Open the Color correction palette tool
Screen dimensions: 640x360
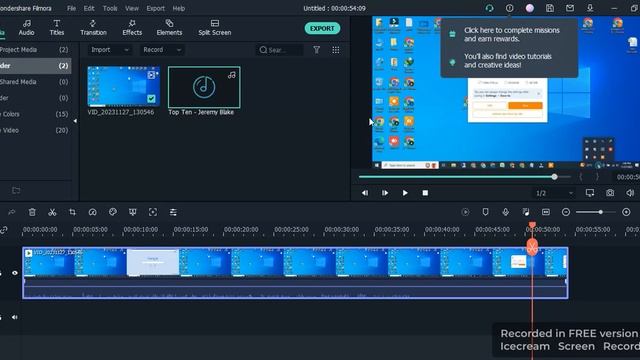pyautogui.click(x=113, y=211)
